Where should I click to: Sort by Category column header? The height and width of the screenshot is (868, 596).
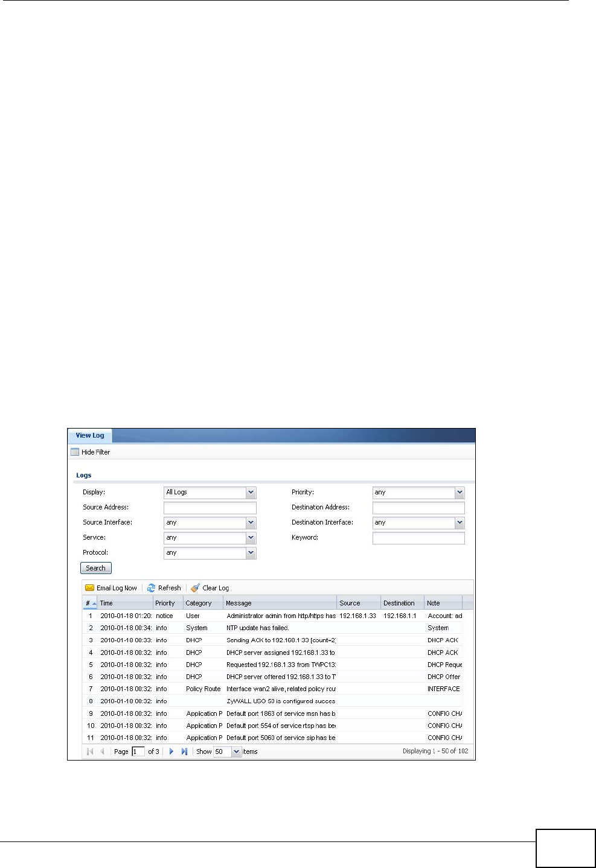point(203,603)
